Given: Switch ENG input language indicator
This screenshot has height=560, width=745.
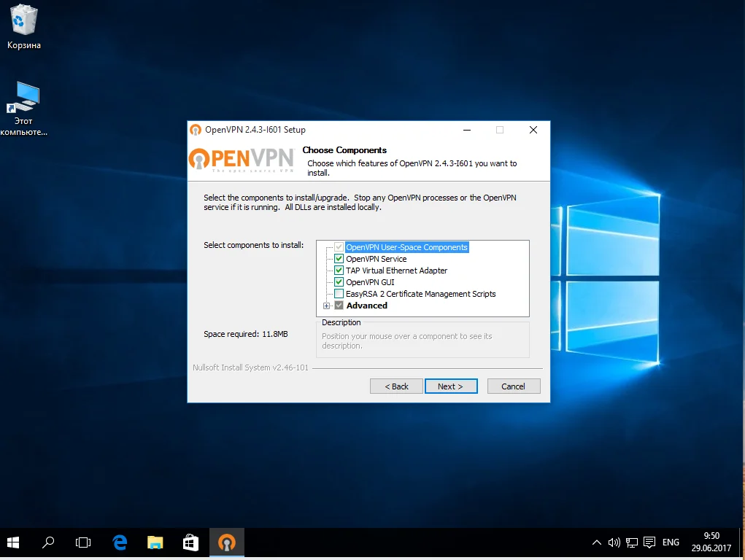Looking at the screenshot, I should [x=671, y=542].
